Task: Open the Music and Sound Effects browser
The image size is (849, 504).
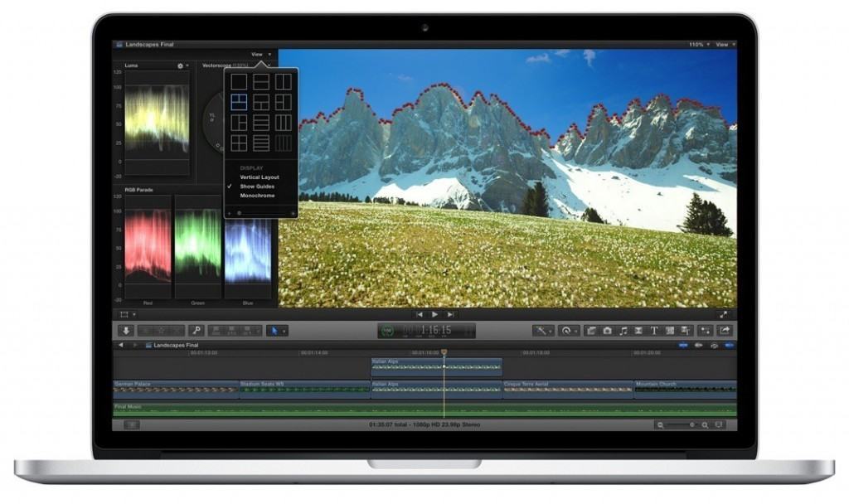Action: (623, 330)
